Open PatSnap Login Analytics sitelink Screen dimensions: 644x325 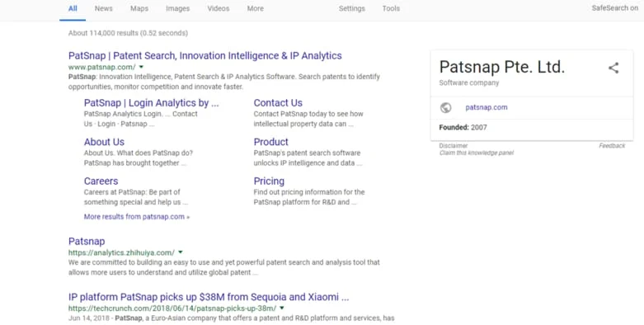pos(151,103)
